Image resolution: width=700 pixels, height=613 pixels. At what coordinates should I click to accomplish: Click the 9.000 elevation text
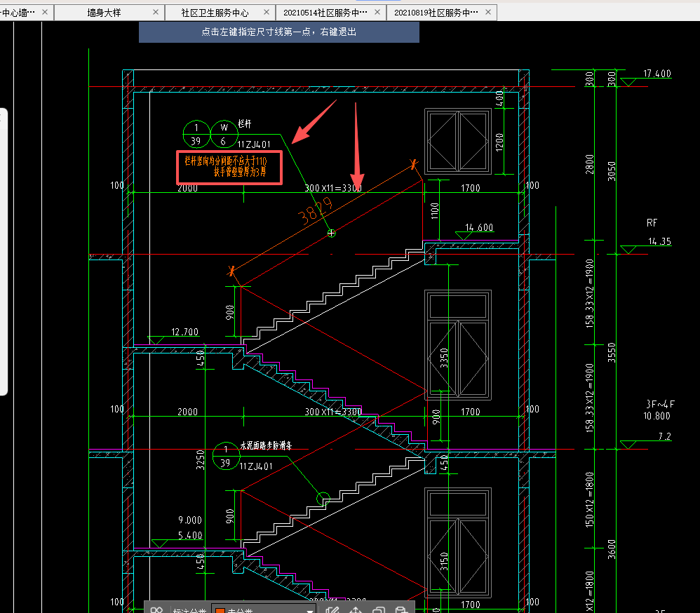click(x=190, y=520)
